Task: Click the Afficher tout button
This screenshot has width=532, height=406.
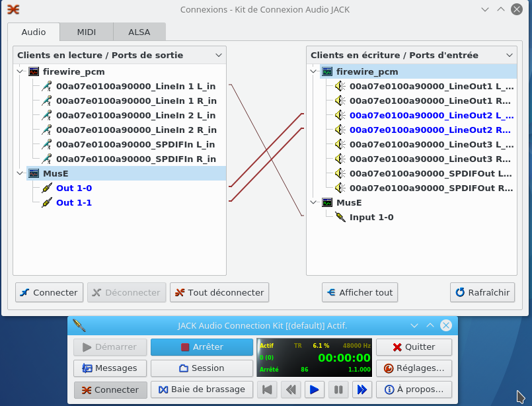Action: click(x=360, y=292)
